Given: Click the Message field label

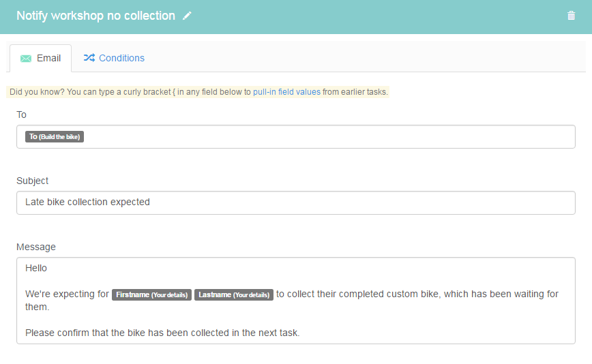Looking at the screenshot, I should [x=36, y=247].
